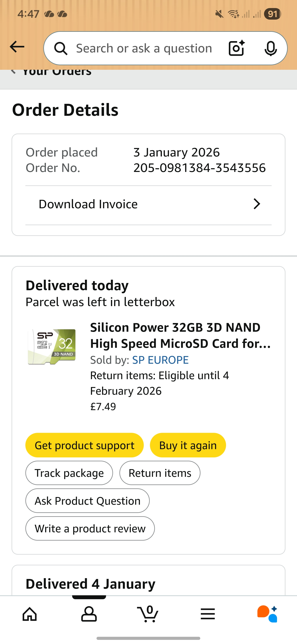Viewport: 297px width, 644px height.
Task: Tap the search magnifier icon
Action: point(61,48)
